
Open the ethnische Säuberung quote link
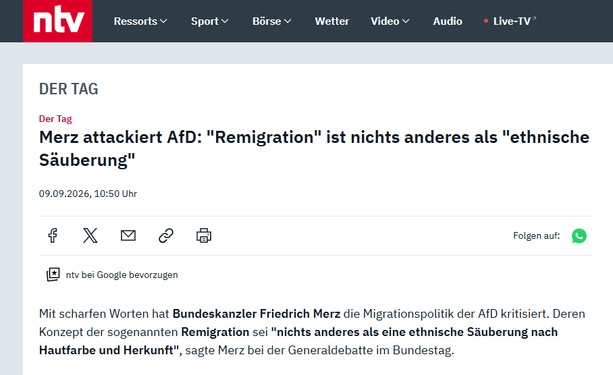click(298, 341)
